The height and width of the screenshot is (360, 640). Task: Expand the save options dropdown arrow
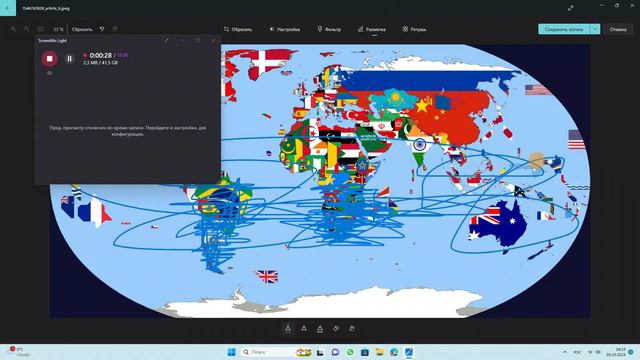[x=595, y=29]
